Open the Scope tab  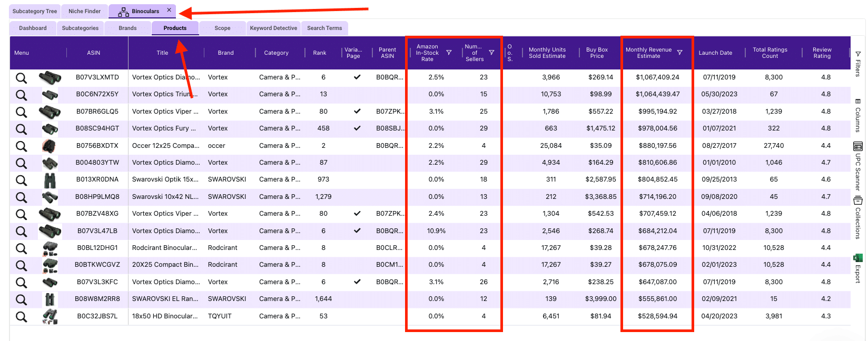click(222, 28)
